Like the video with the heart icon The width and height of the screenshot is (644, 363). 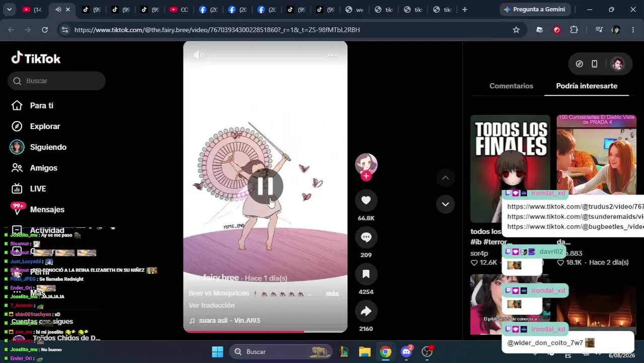tap(366, 200)
